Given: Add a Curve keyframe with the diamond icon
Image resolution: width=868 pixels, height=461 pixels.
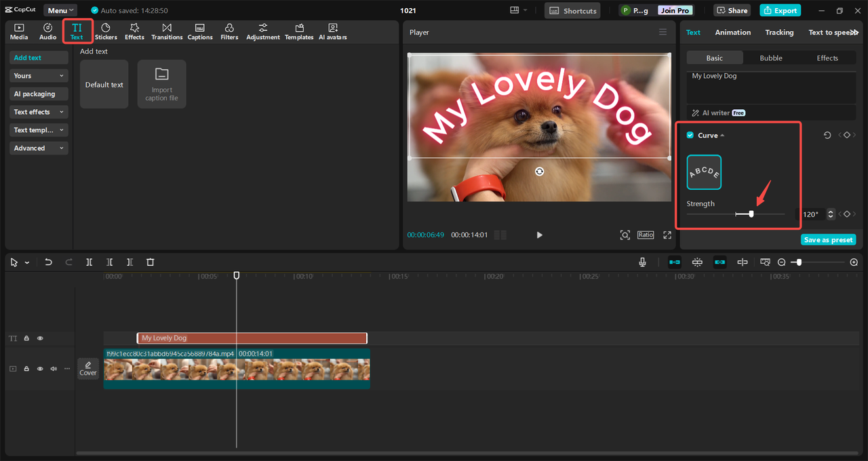Looking at the screenshot, I should point(847,136).
